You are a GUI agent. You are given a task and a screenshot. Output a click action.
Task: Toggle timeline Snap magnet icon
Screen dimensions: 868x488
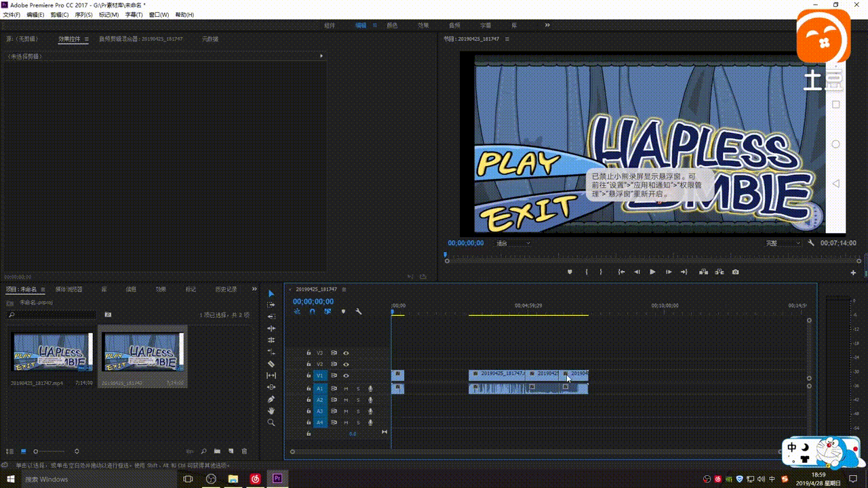point(312,312)
